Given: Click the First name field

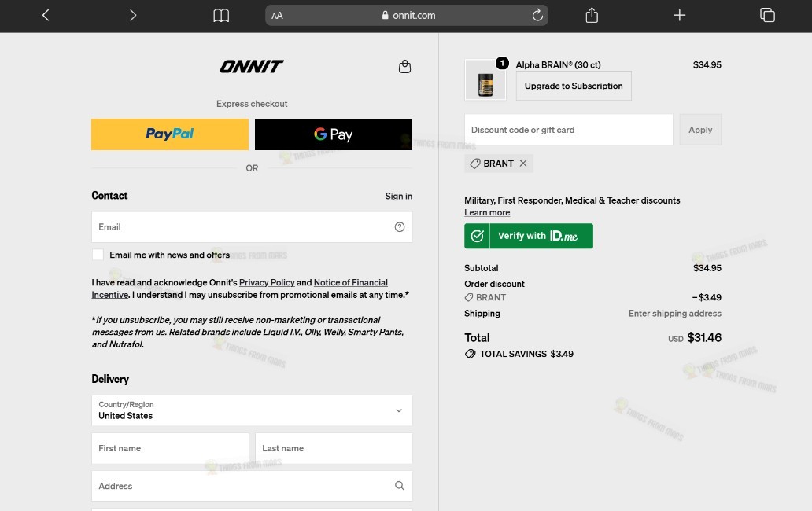Looking at the screenshot, I should tap(170, 448).
